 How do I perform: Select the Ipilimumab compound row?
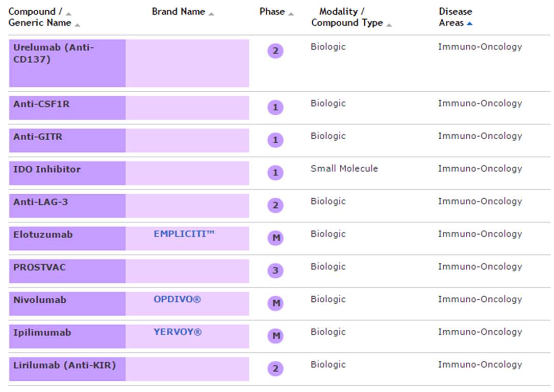(x=67, y=336)
